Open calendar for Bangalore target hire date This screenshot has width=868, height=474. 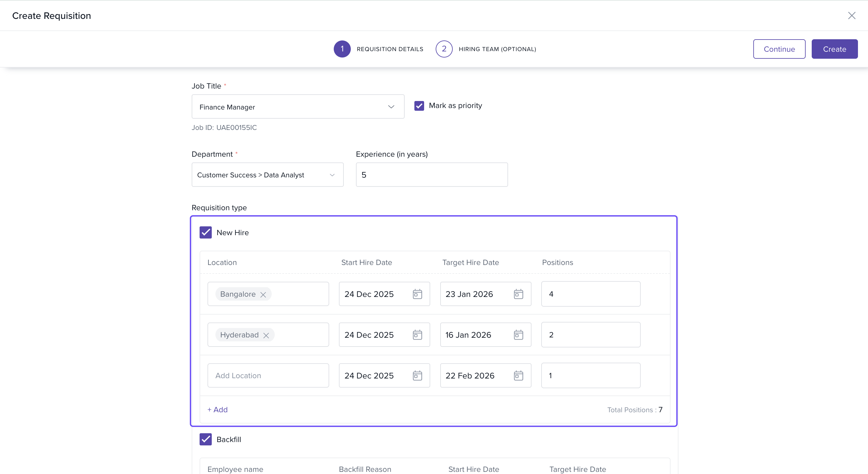point(518,294)
